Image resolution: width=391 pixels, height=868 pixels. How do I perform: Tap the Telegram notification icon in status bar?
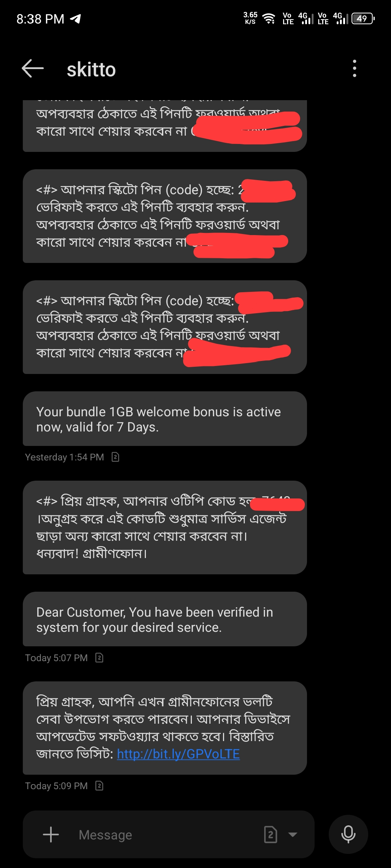75,18
